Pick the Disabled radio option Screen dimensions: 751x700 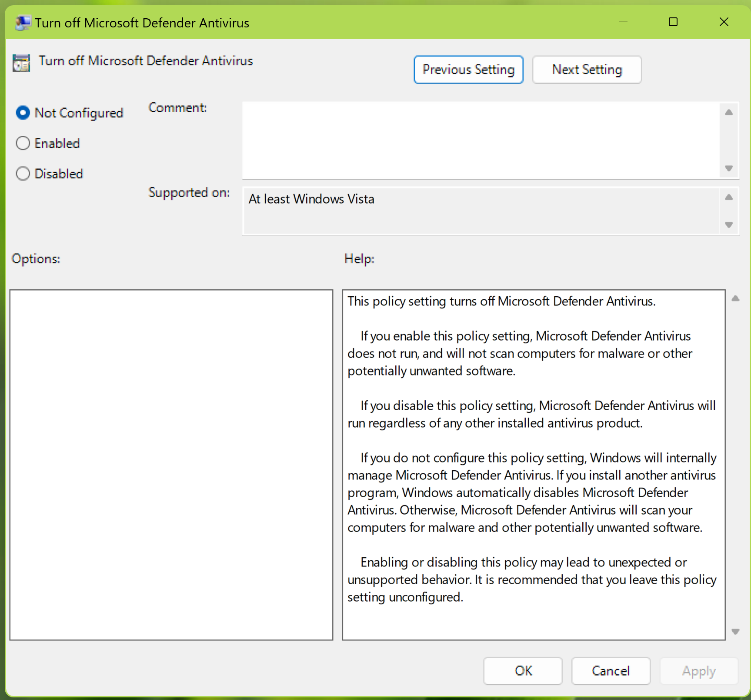[x=23, y=174]
